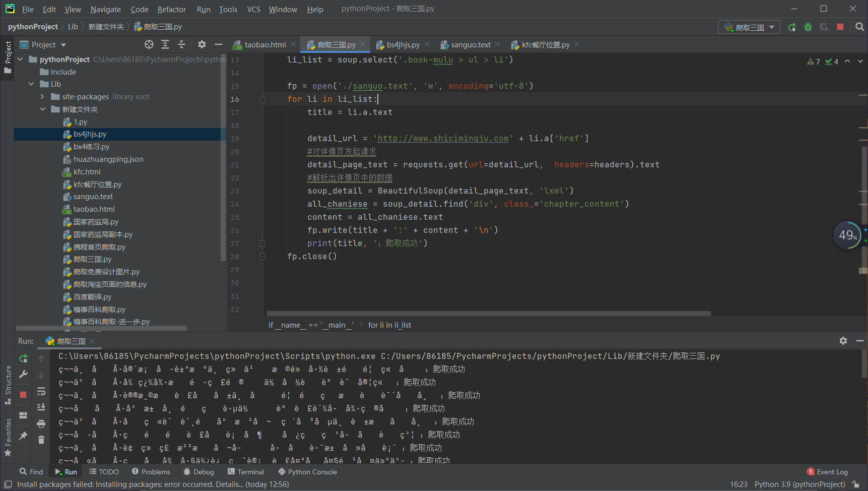Start debugging with the bug icon
Screen dimensions: 868x491
(808, 27)
